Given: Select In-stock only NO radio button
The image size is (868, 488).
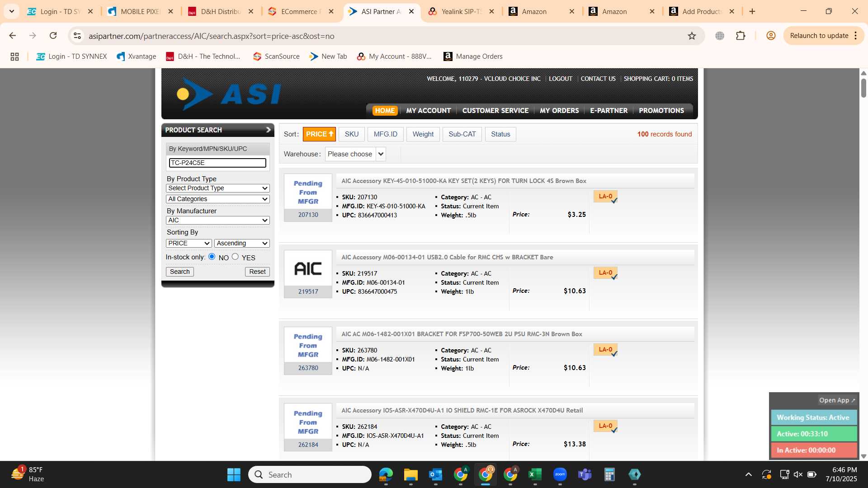Looking at the screenshot, I should pyautogui.click(x=212, y=257).
